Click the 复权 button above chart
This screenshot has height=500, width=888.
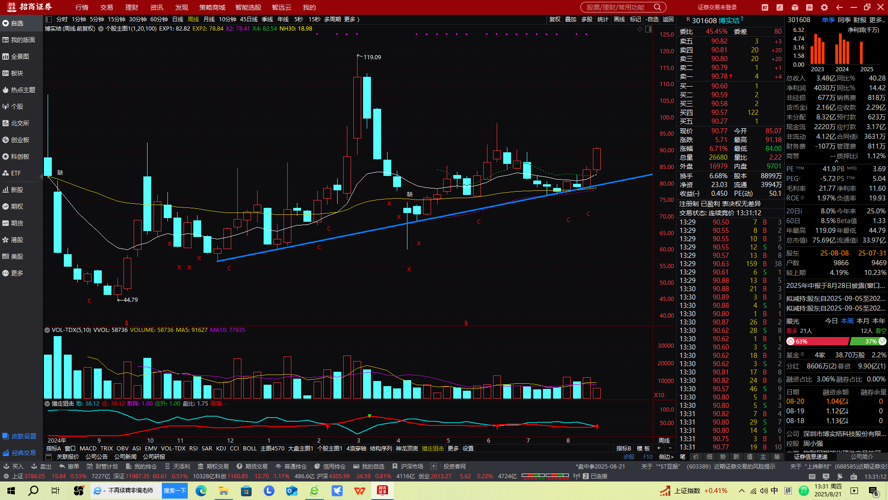[554, 19]
